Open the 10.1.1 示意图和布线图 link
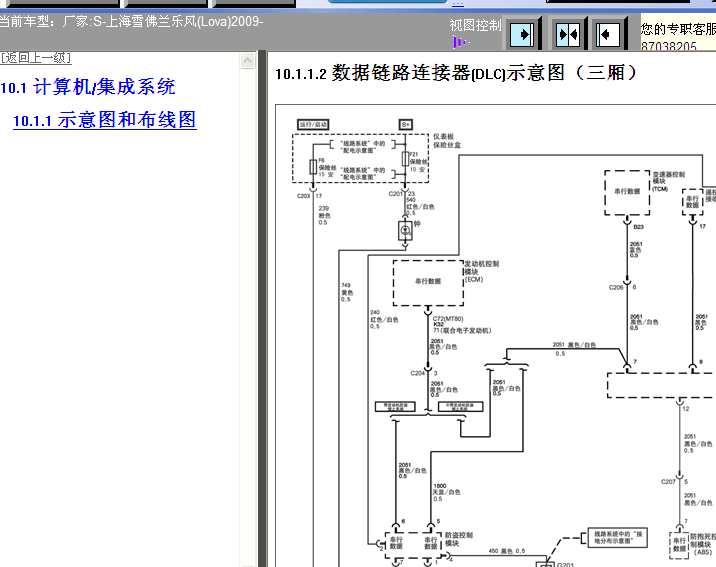The width and height of the screenshot is (716, 567). [105, 120]
